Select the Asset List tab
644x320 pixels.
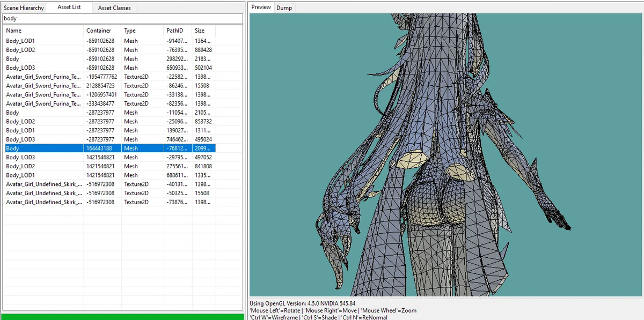pos(69,8)
